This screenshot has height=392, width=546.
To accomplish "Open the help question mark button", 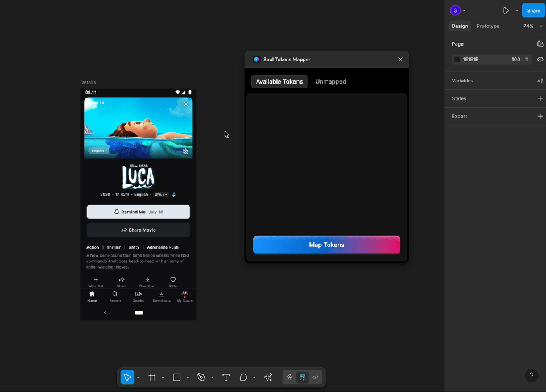I will coord(531,376).
